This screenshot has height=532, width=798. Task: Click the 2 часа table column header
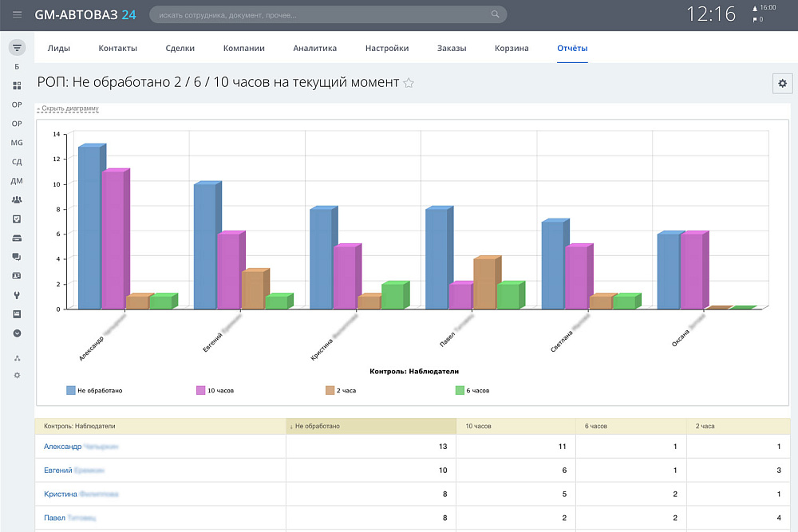click(738, 426)
